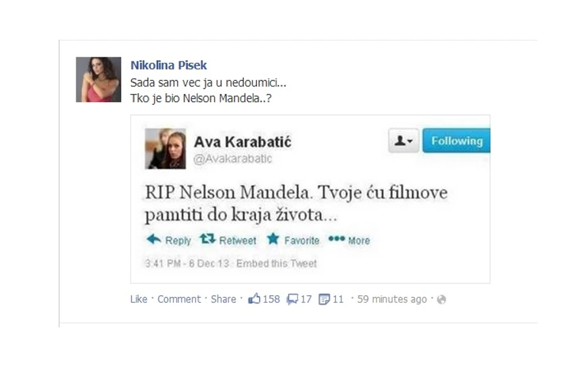Image resolution: width=588 pixels, height=387 pixels.
Task: Click the Ava Karabatić name
Action: 243,142
